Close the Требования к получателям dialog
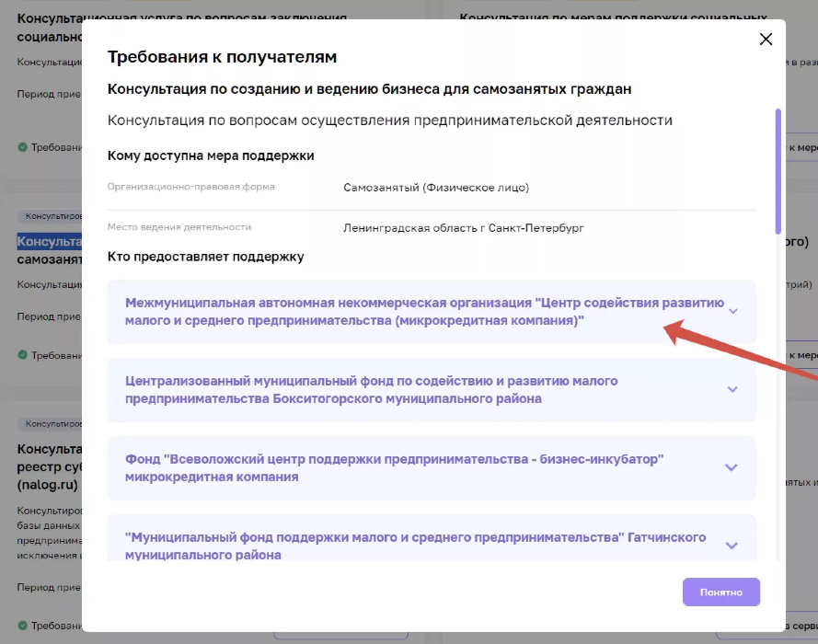 coord(765,39)
